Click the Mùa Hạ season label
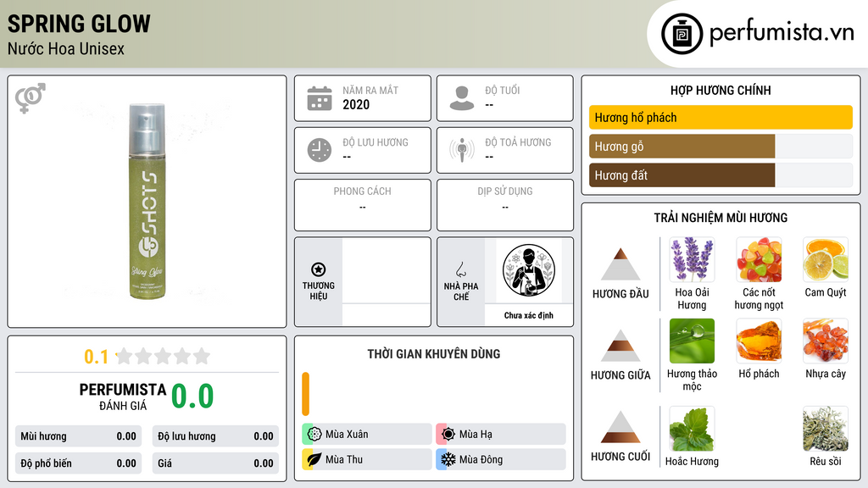The height and width of the screenshot is (488, 868). click(x=476, y=435)
